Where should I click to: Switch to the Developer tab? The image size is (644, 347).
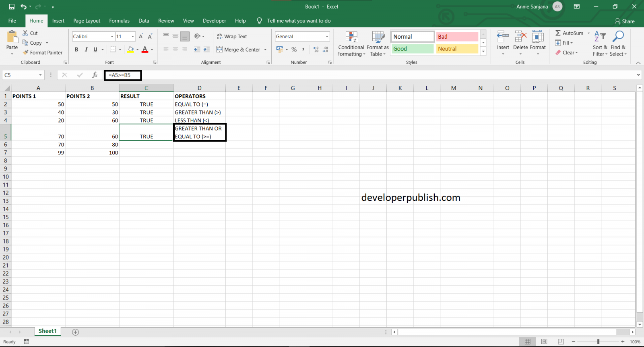point(215,21)
